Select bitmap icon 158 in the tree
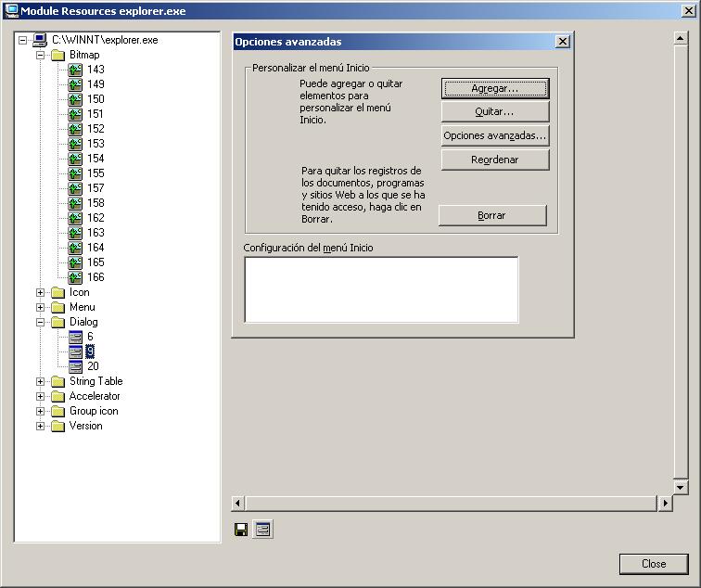The width and height of the screenshot is (701, 588). tap(75, 203)
